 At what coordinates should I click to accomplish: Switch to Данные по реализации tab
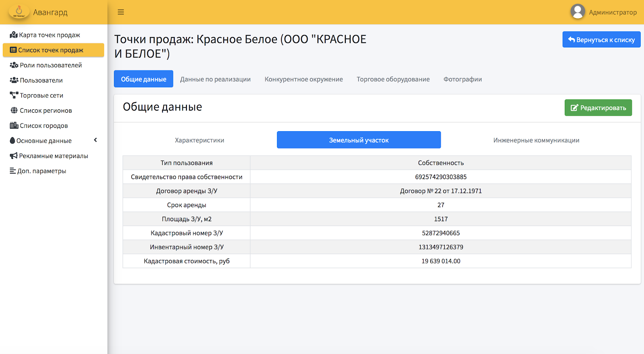tap(215, 79)
